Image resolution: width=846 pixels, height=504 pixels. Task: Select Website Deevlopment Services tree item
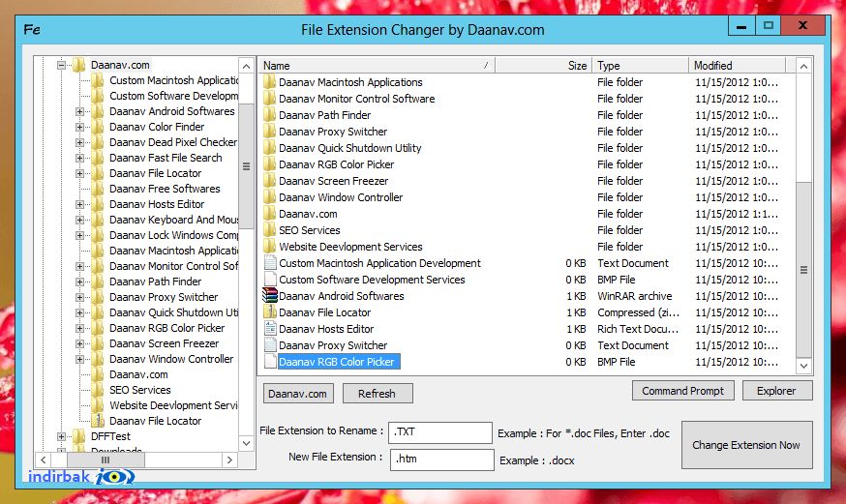point(173,405)
